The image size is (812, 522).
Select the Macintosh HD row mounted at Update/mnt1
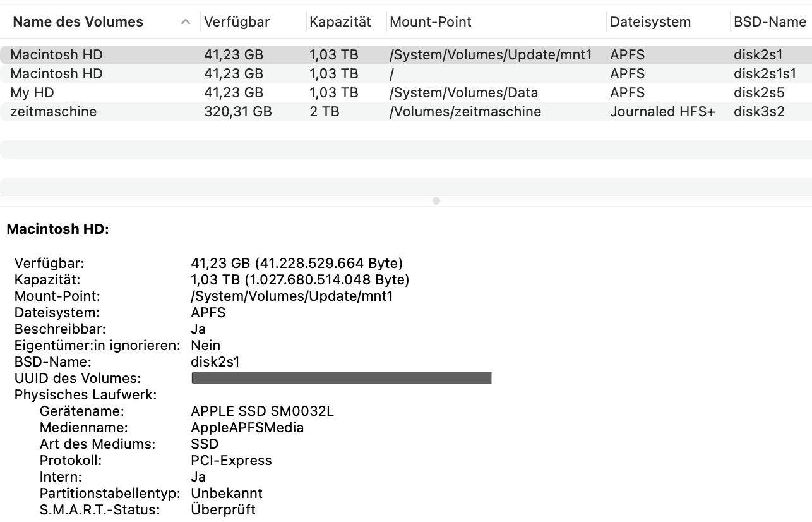click(57, 55)
